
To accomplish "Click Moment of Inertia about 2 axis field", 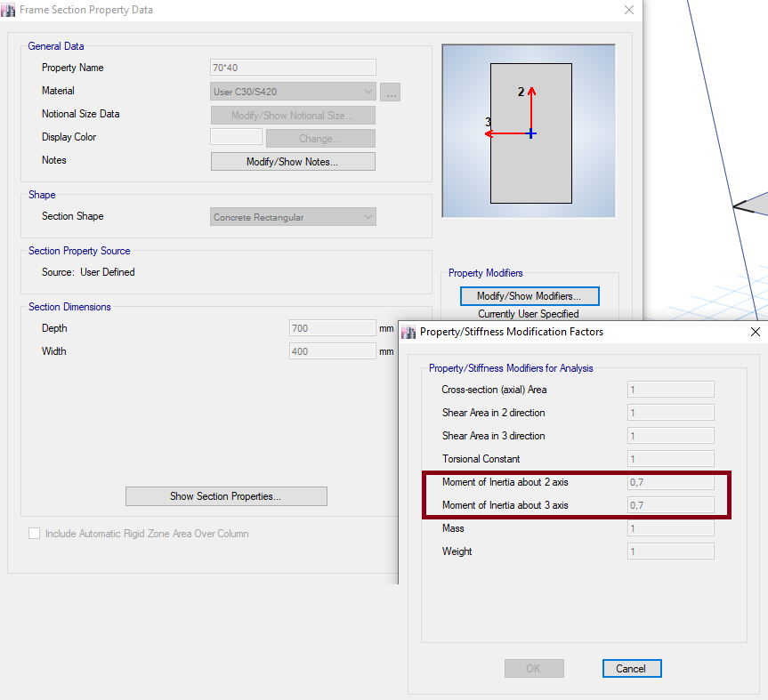I will (670, 482).
